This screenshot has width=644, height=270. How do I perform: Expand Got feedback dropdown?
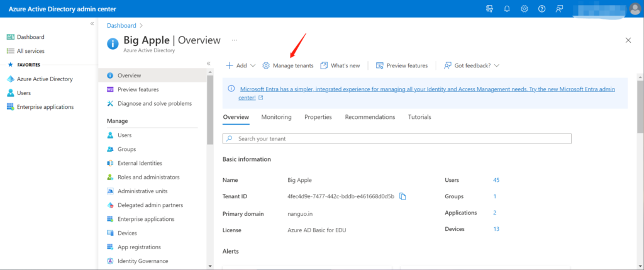pyautogui.click(x=472, y=65)
